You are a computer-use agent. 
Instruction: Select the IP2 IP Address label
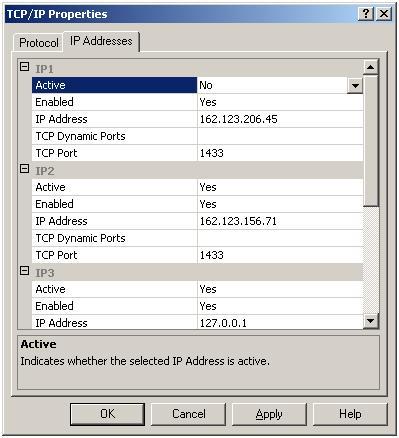61,221
